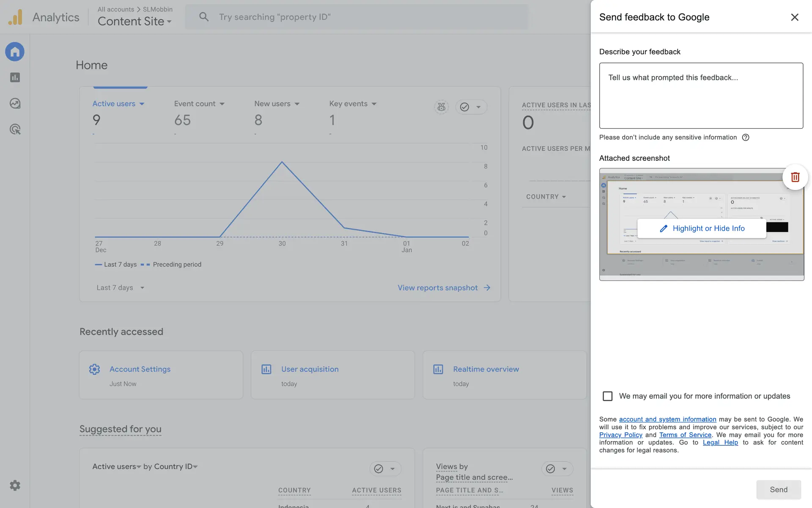Viewport: 812px width, 508px height.
Task: Focus the Describe your feedback text box
Action: click(x=701, y=96)
